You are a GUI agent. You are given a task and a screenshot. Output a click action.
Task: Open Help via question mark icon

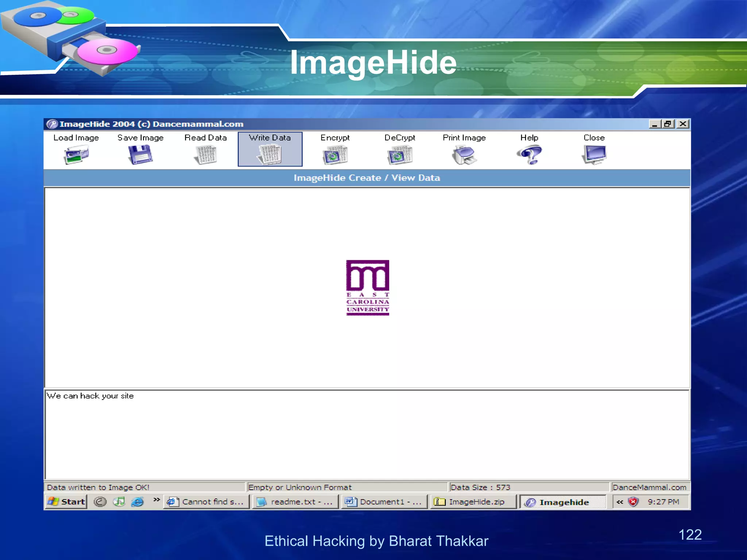coord(529,155)
